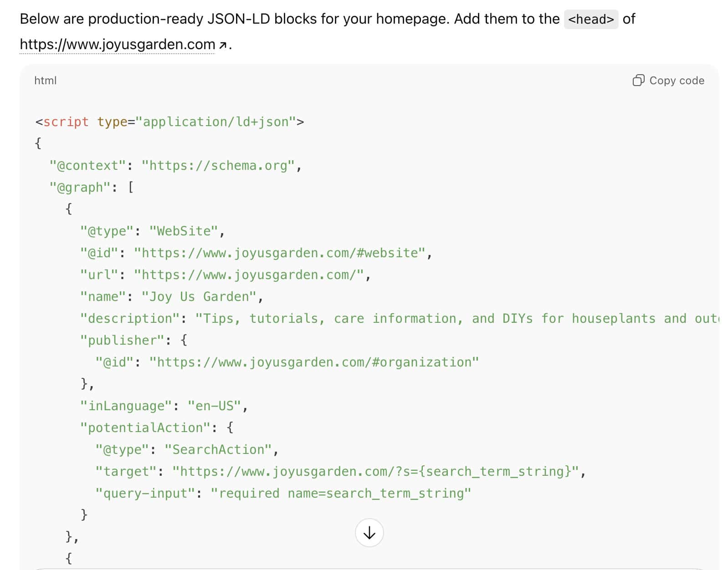Click the external link arrow after joyusgarden.com
This screenshot has width=728, height=570.
223,46
